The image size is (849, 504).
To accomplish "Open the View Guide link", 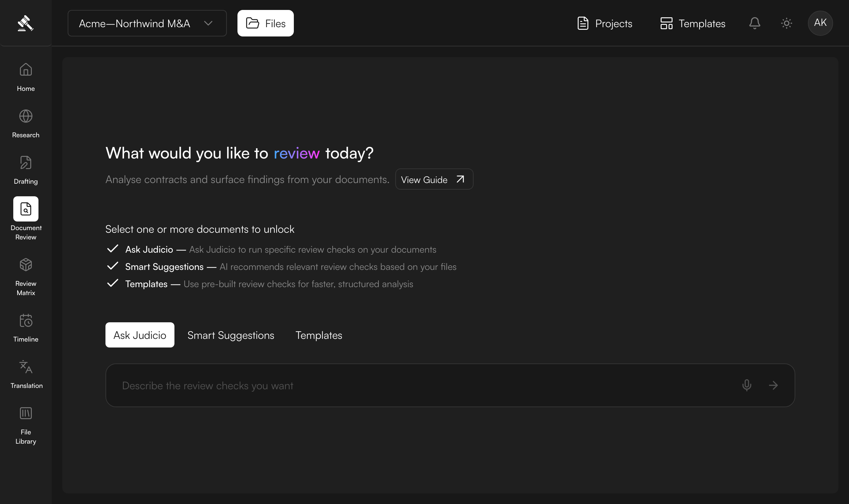I will (x=434, y=179).
